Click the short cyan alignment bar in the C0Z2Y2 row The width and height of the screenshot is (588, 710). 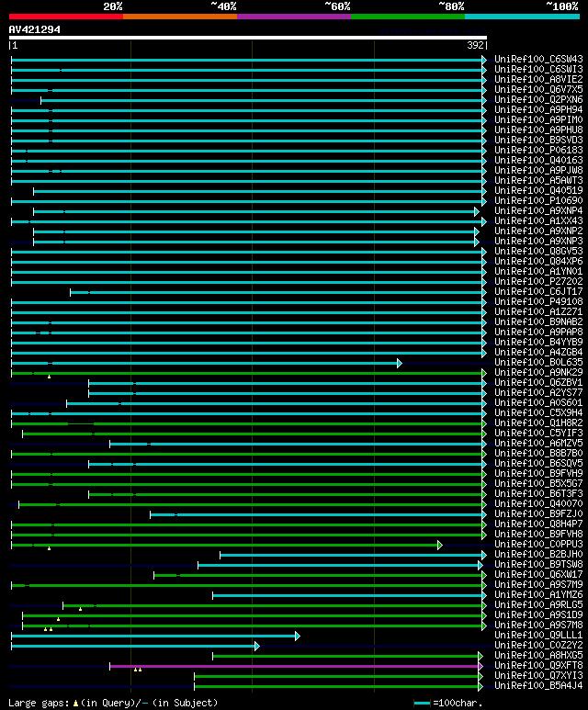(x=133, y=646)
